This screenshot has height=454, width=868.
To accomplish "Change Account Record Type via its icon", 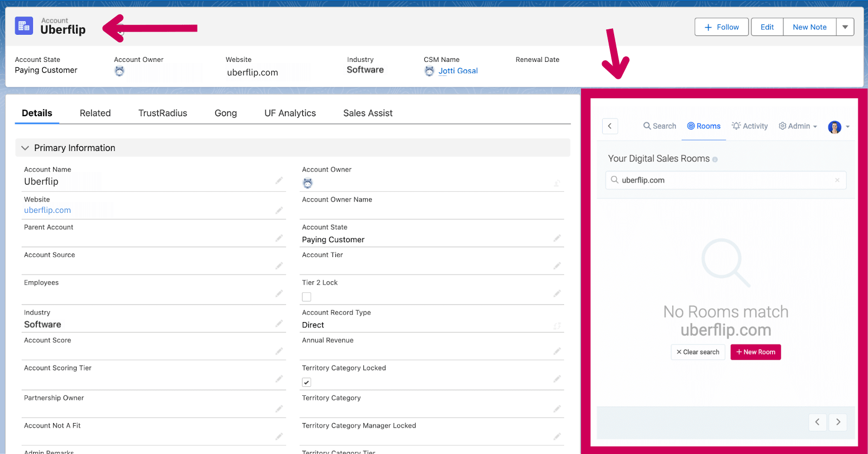I will (557, 326).
